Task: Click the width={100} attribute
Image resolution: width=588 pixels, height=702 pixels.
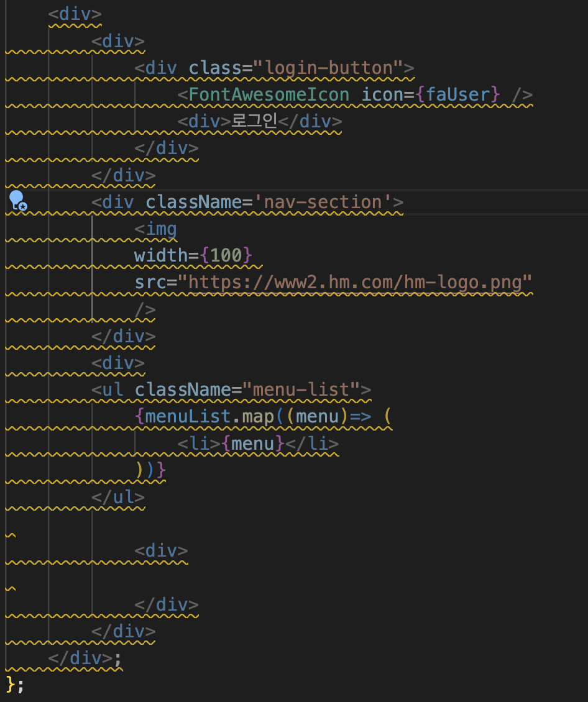Action: [193, 255]
